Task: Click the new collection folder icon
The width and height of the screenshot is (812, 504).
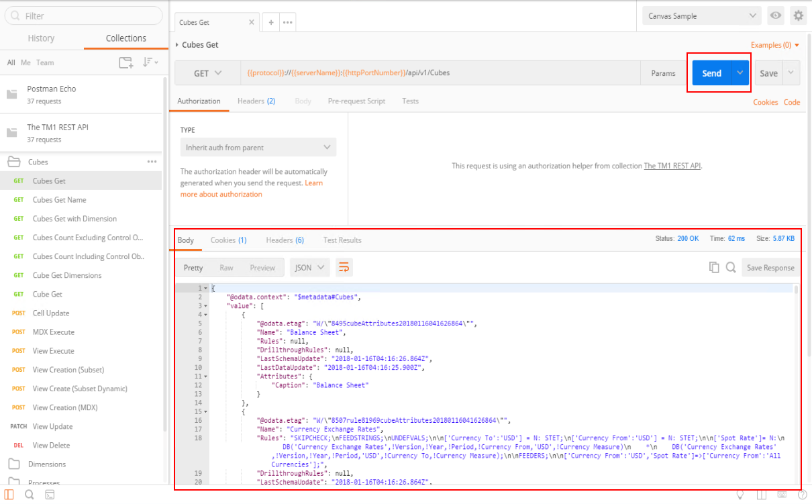Action: click(125, 62)
